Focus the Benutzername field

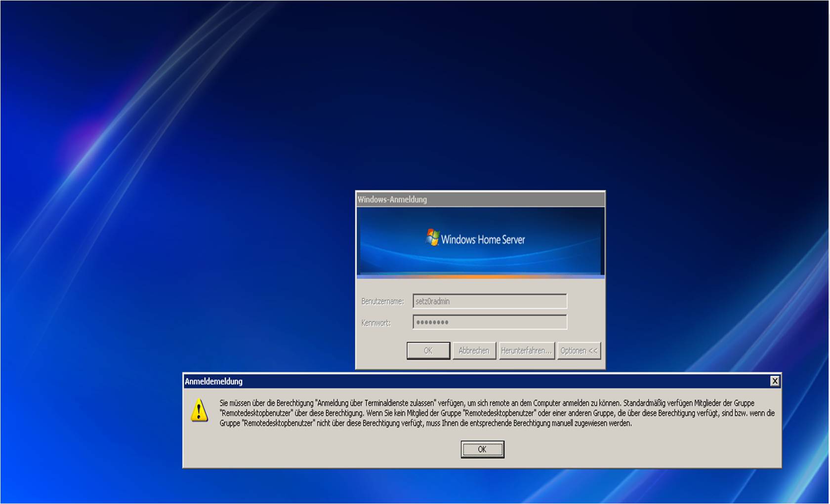[x=490, y=301]
